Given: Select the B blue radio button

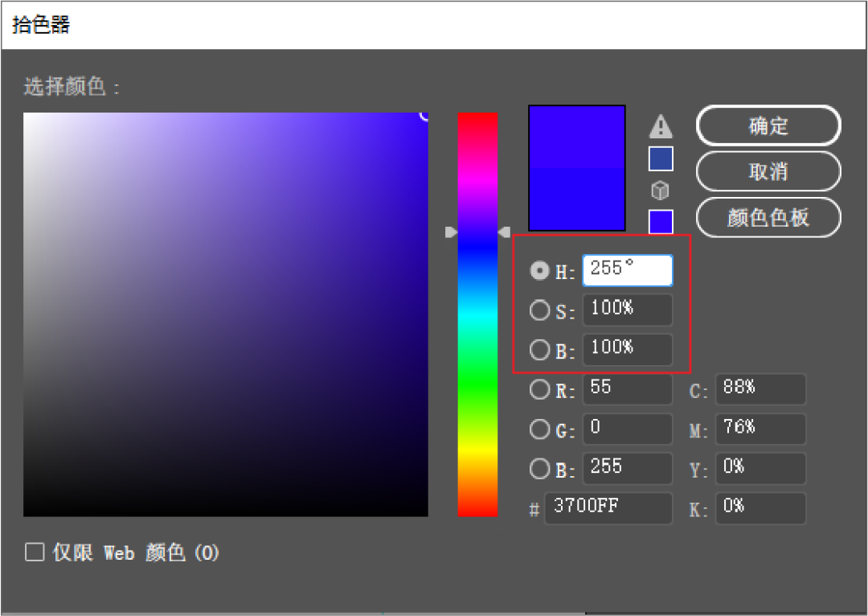Looking at the screenshot, I should [539, 469].
